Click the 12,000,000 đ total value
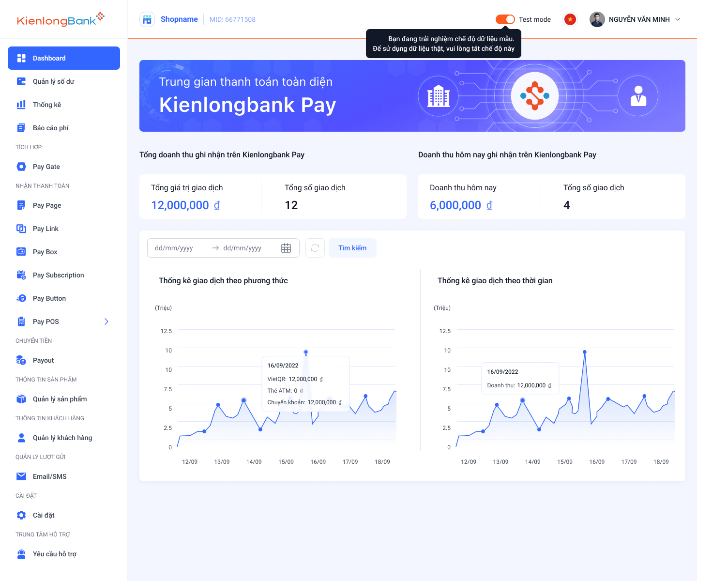This screenshot has width=728, height=581. tap(185, 205)
